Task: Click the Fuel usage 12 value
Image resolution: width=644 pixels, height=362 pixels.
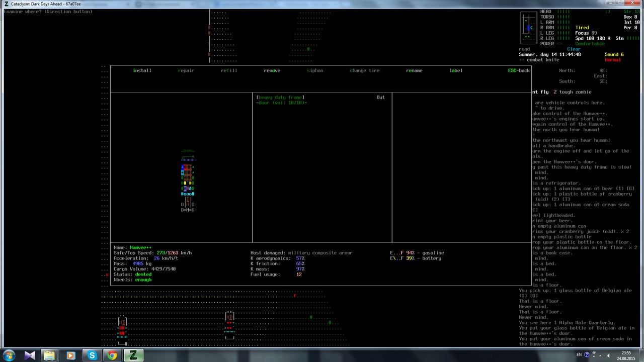Action: tap(299, 275)
